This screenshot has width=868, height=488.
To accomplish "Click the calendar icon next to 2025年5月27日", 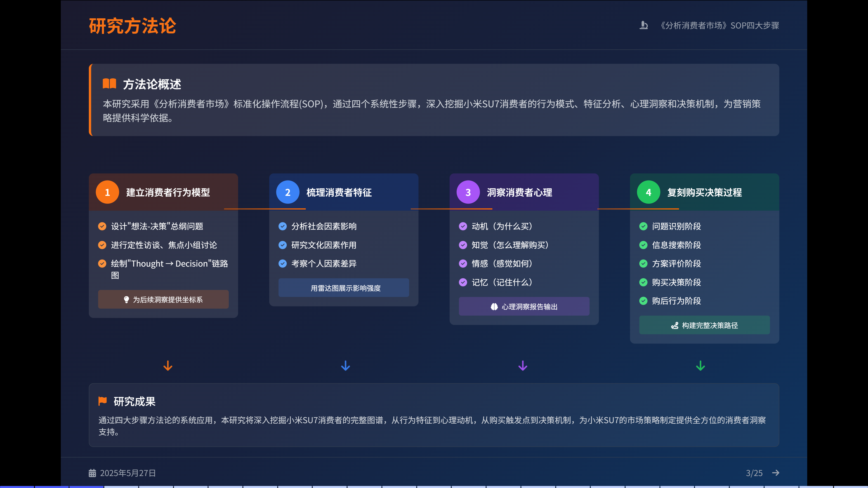I will point(92,473).
